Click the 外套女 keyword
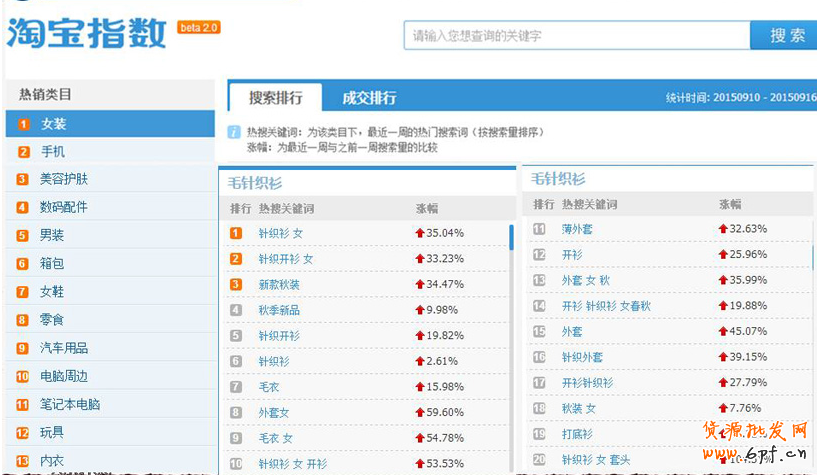 (x=274, y=412)
